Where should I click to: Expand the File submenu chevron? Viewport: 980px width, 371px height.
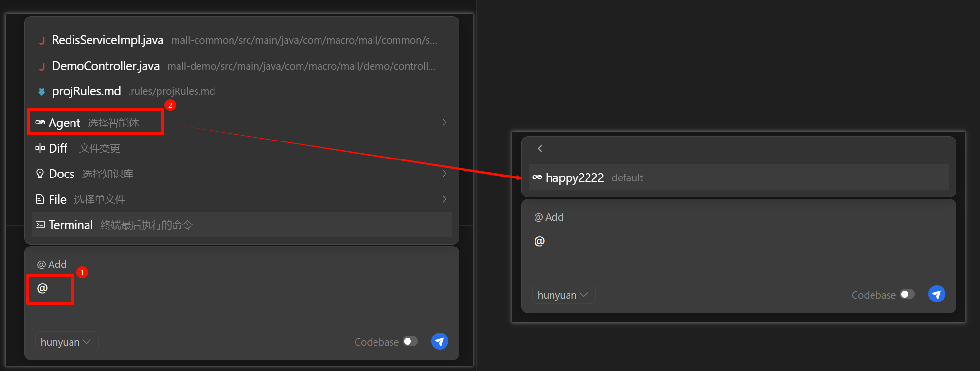tap(444, 199)
